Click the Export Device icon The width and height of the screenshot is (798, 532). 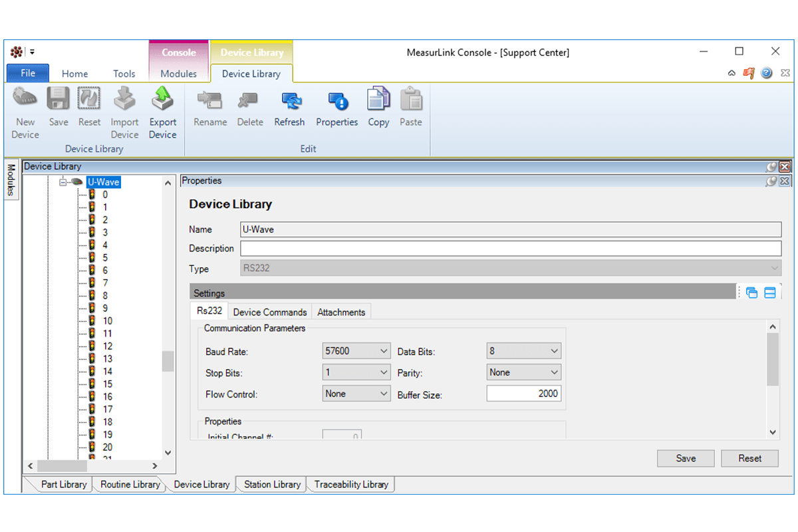coord(162,100)
